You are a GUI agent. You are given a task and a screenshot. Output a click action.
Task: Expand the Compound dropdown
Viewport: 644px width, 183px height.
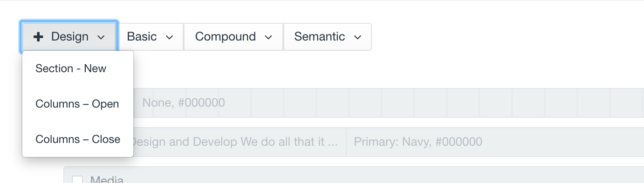click(x=233, y=37)
